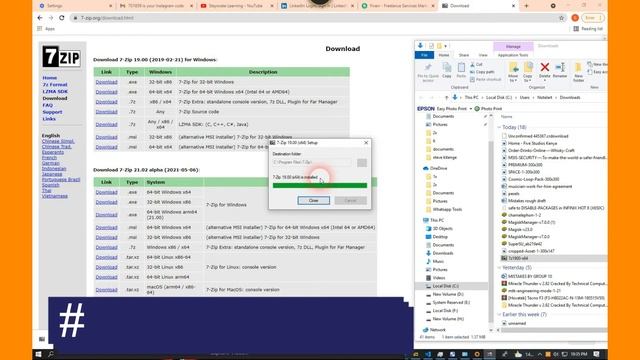Open the File tab in Explorer
The width and height of the screenshot is (640, 360).
pos(424,55)
